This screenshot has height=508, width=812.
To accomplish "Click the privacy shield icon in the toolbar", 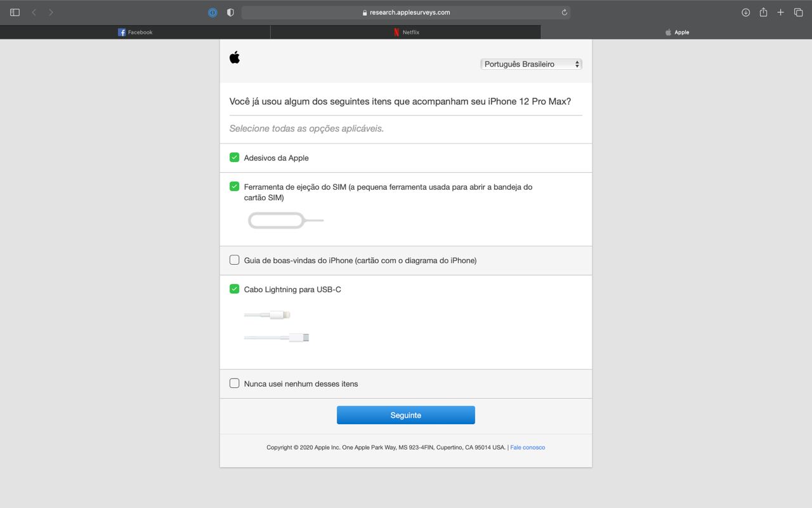I will 230,11.
